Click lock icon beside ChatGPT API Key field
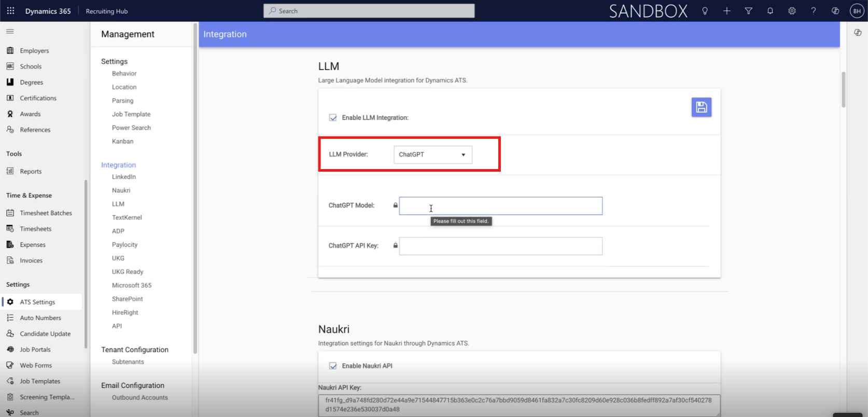This screenshot has height=417, width=868. [395, 245]
